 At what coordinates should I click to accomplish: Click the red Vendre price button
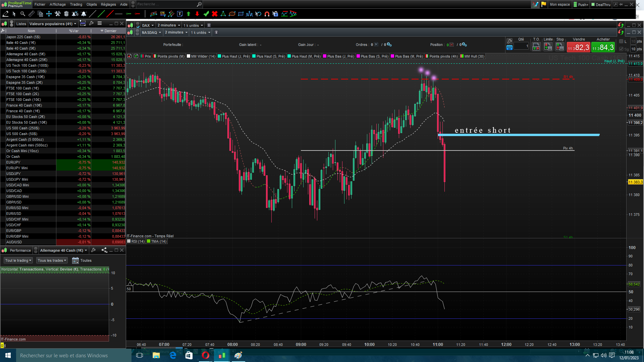click(x=578, y=48)
